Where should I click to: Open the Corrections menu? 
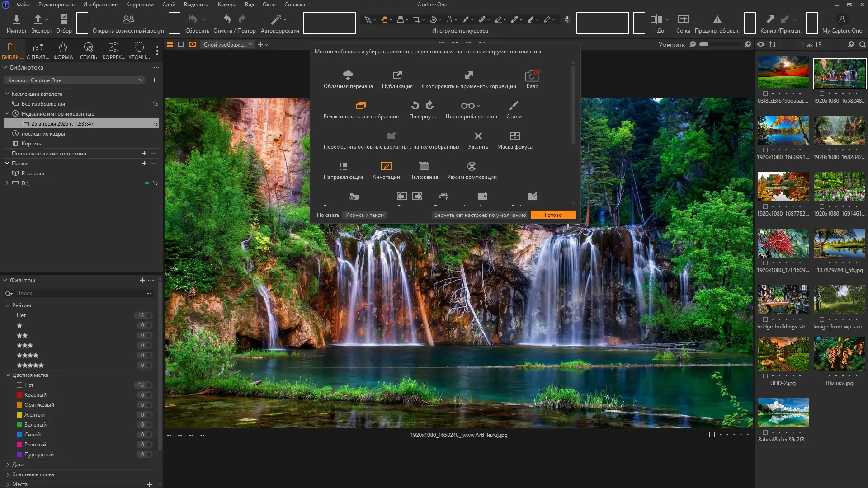[x=140, y=5]
